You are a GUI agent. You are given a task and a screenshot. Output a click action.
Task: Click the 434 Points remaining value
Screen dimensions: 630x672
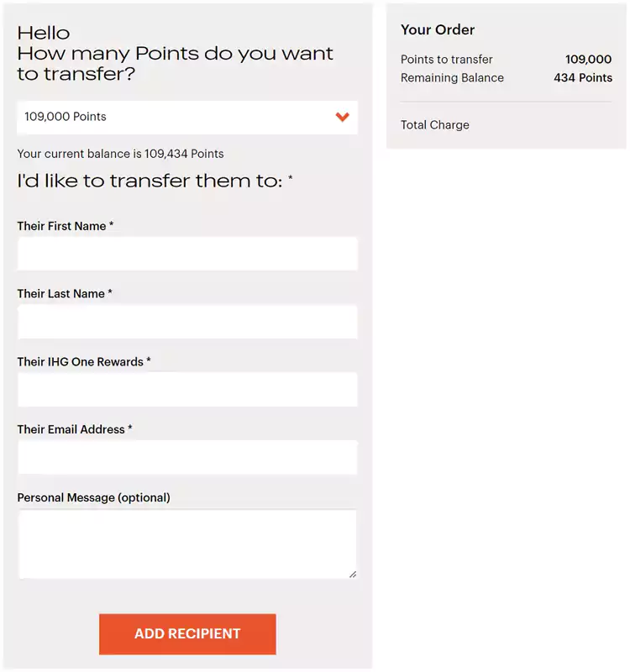coord(583,78)
